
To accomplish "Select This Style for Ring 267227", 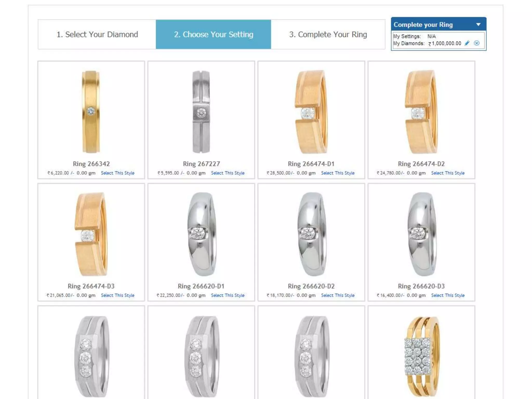I will pyautogui.click(x=228, y=173).
